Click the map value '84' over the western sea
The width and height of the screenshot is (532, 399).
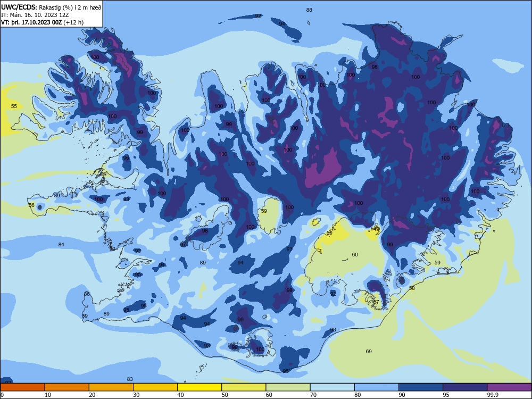61,244
